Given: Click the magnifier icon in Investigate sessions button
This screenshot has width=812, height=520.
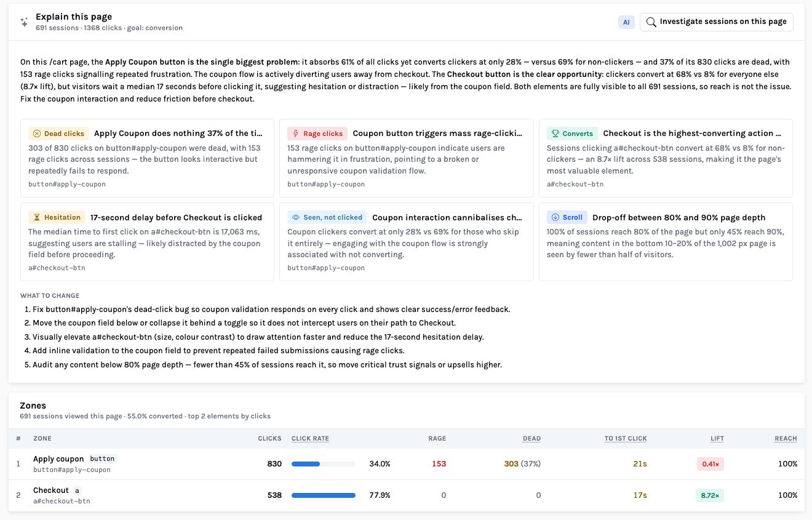Looking at the screenshot, I should point(651,22).
